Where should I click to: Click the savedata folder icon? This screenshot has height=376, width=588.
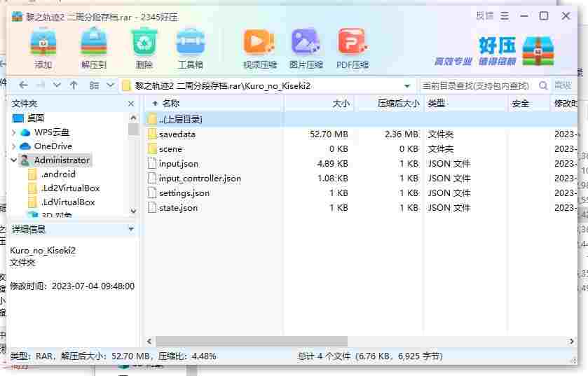[152, 134]
